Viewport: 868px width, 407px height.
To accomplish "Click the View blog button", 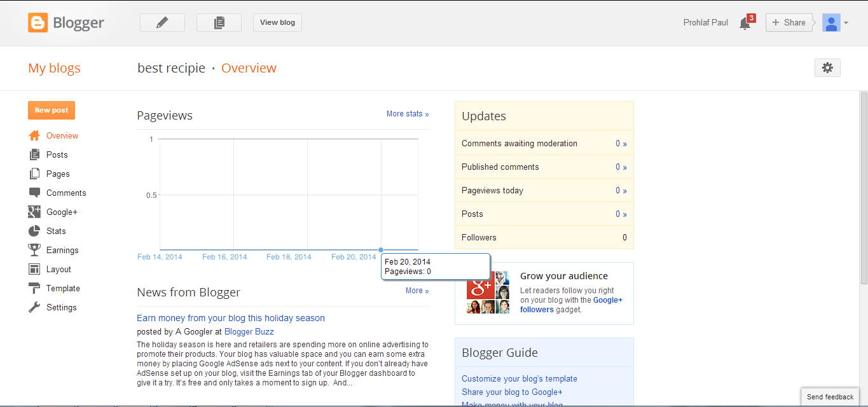I will coord(277,22).
